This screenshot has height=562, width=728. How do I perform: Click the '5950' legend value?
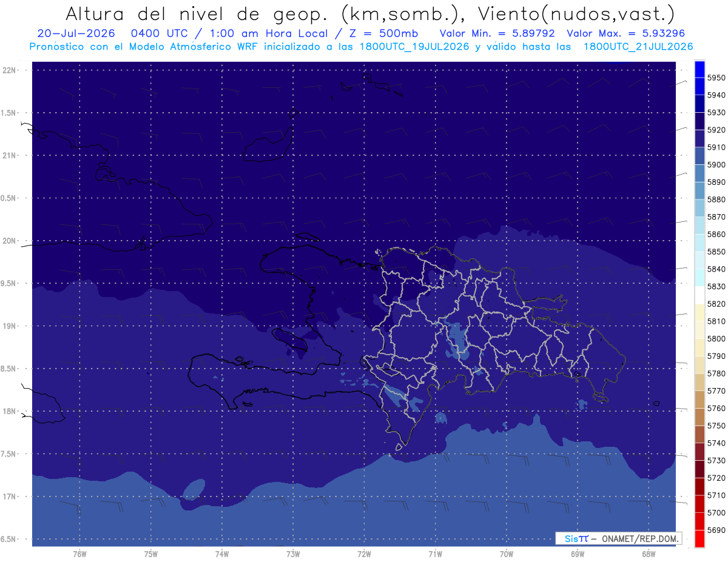pyautogui.click(x=716, y=78)
